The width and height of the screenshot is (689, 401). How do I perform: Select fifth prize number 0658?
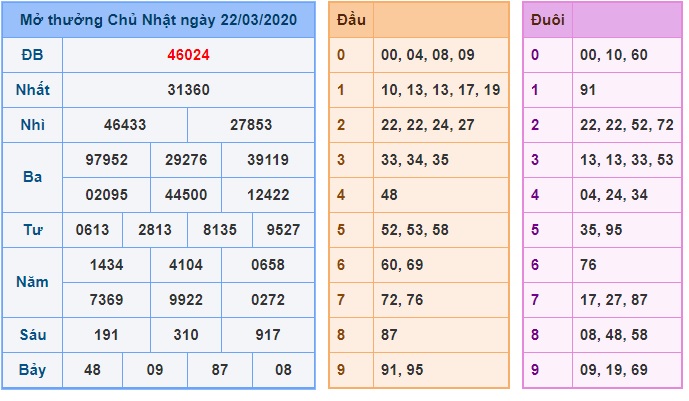tap(268, 265)
